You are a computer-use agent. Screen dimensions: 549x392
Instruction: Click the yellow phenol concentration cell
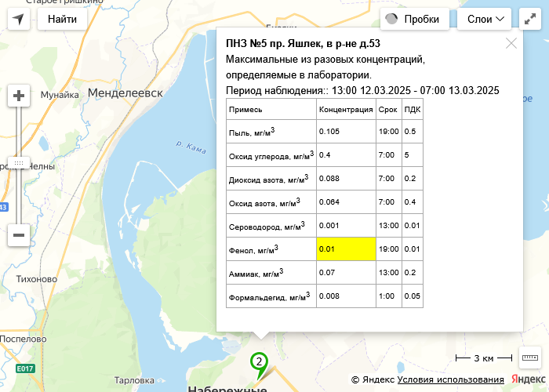click(x=346, y=249)
